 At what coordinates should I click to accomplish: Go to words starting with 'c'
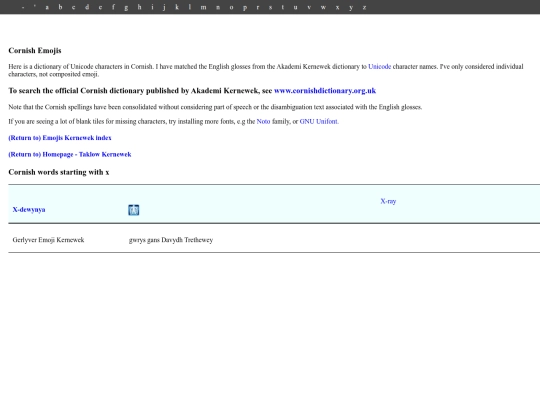[x=73, y=7]
